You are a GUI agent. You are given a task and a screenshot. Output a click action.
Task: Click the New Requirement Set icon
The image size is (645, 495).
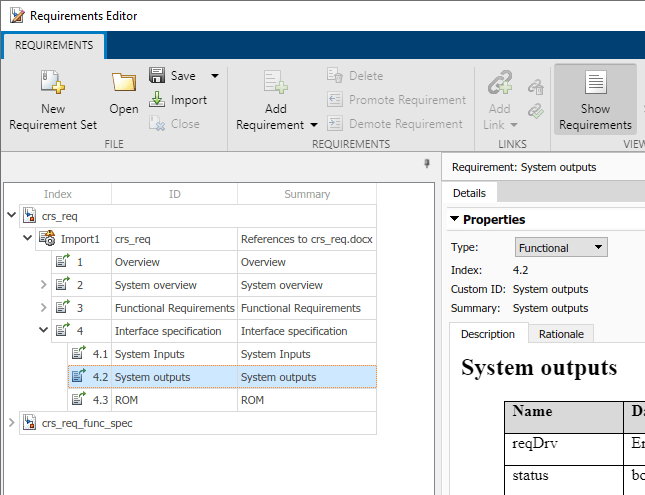pyautogui.click(x=53, y=84)
